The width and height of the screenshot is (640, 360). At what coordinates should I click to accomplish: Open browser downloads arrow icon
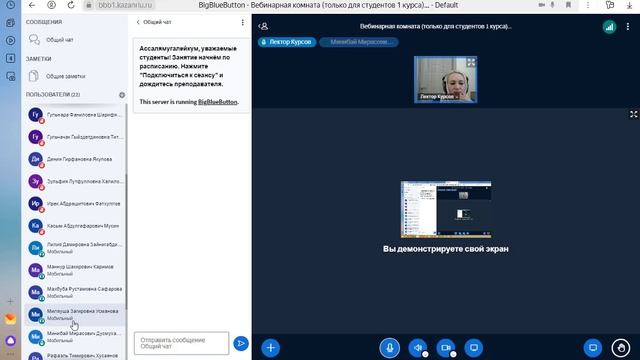(629, 6)
